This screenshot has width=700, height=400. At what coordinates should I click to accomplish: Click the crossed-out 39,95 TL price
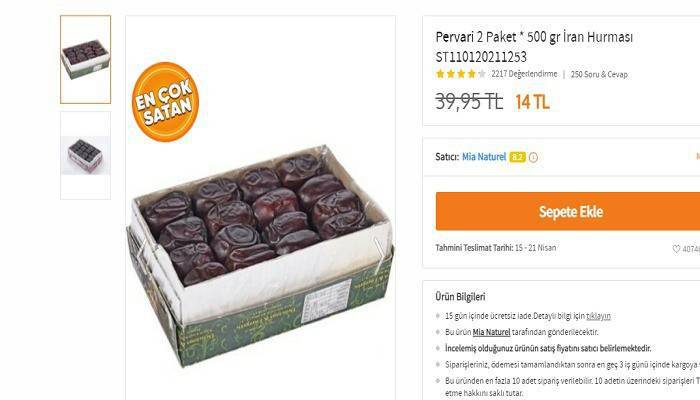[x=469, y=102]
